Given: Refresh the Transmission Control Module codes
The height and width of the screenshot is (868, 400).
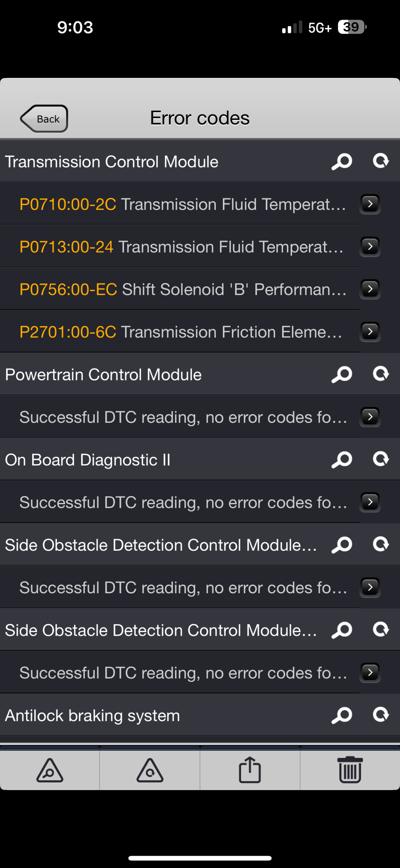Looking at the screenshot, I should (380, 161).
